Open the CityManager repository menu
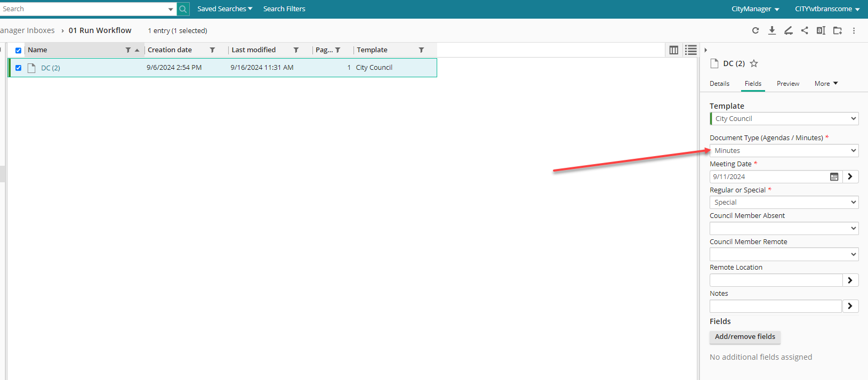The image size is (868, 380). [x=755, y=9]
